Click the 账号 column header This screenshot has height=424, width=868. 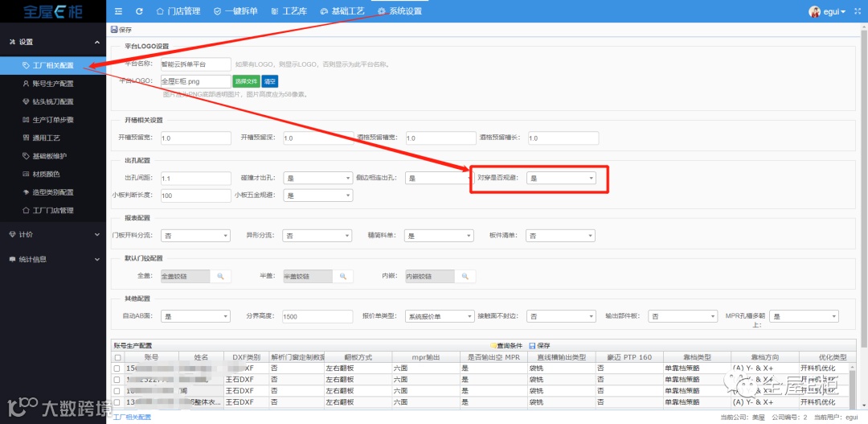[152, 357]
